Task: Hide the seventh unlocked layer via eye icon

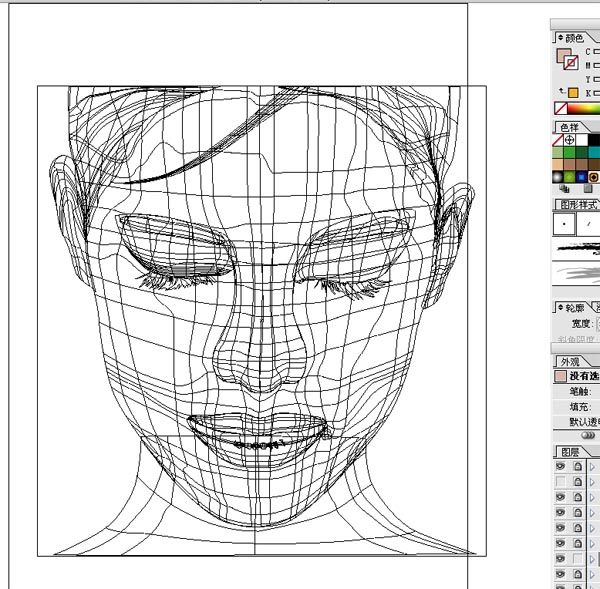Action: coord(561,558)
